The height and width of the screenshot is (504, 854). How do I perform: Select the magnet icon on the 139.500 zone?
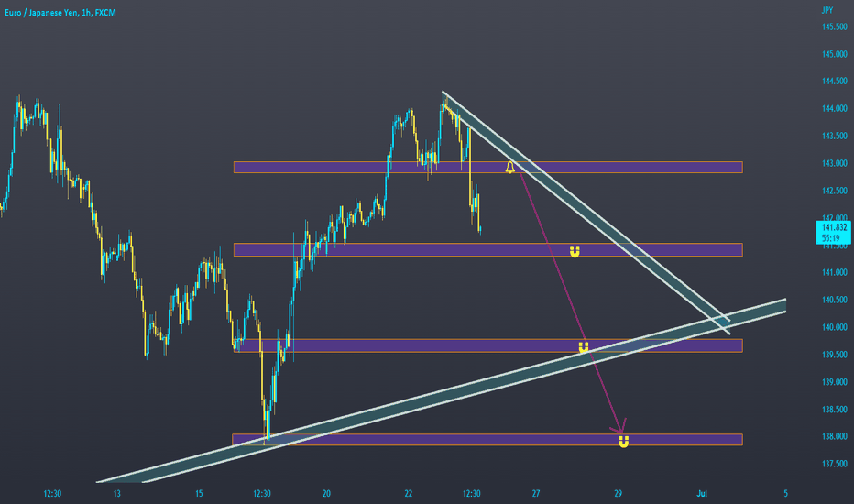click(584, 347)
